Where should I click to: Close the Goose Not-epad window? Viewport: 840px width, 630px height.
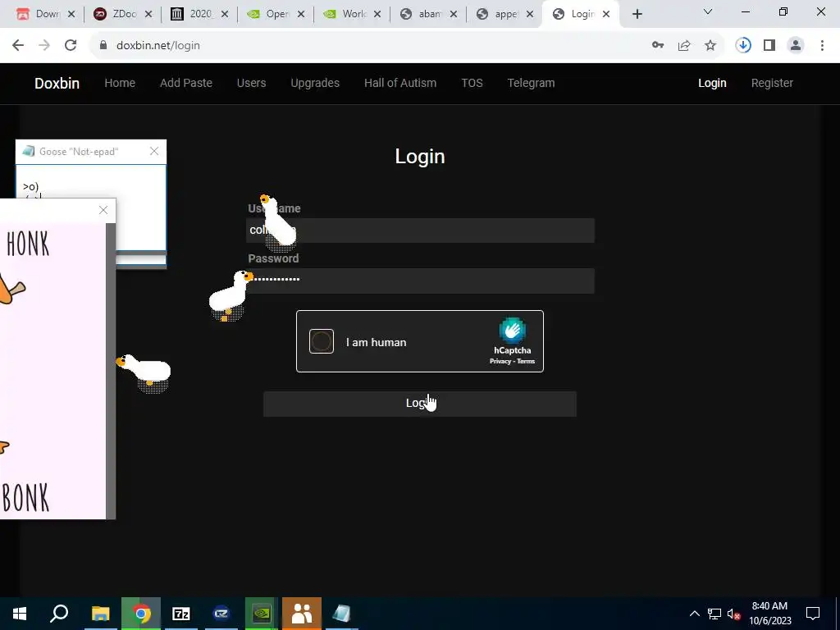[154, 152]
